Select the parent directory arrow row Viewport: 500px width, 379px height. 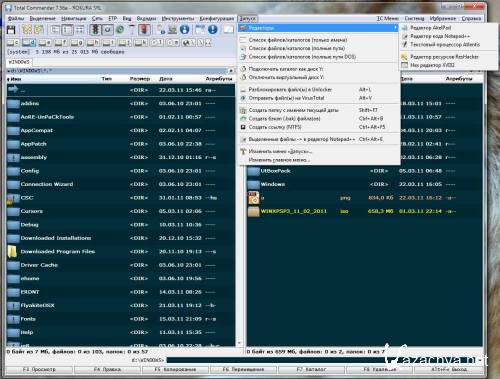click(x=121, y=90)
